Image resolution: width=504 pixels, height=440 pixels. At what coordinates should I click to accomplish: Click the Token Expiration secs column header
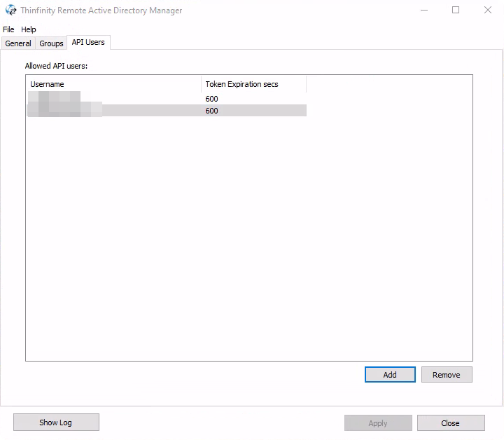pos(253,84)
